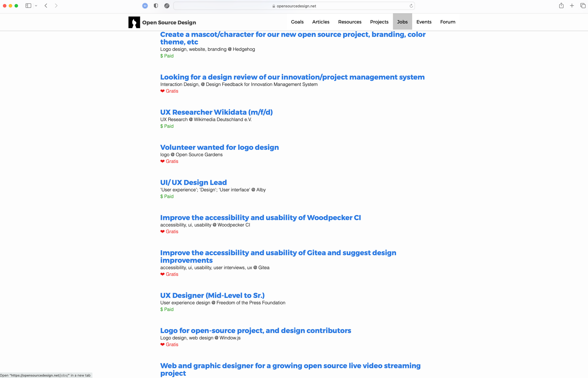Show the tab overview icon
The height and width of the screenshot is (378, 588).
(x=583, y=6)
